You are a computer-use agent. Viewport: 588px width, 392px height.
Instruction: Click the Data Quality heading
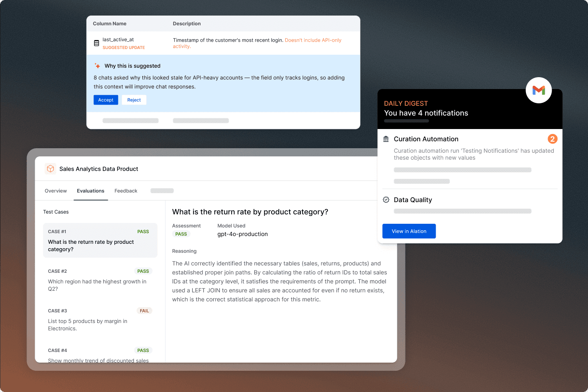(x=413, y=200)
